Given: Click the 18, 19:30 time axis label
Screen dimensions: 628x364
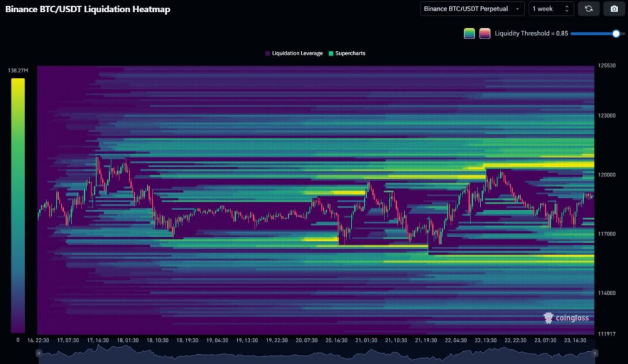Looking at the screenshot, I should click(188, 340).
